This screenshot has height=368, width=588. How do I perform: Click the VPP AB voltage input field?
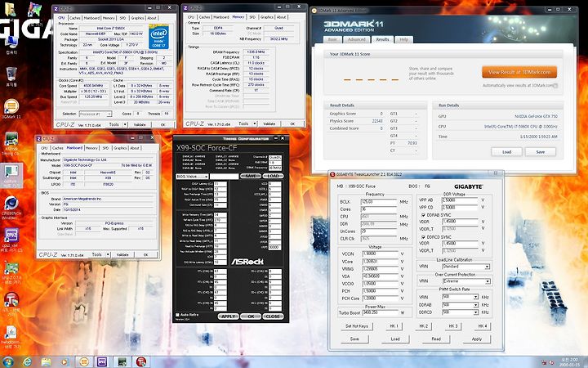click(x=460, y=200)
